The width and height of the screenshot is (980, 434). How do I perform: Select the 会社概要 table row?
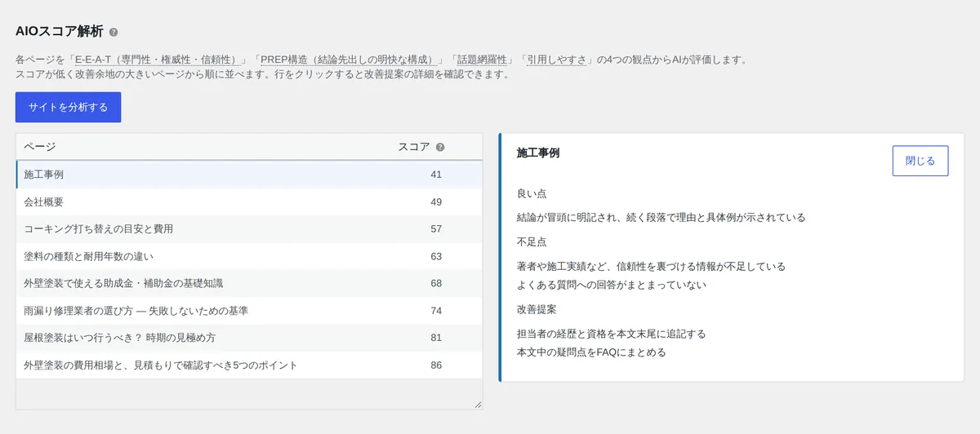(x=249, y=201)
